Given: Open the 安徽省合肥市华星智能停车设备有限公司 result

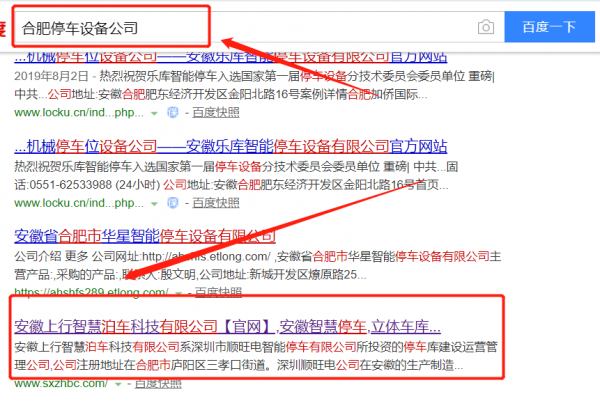Looking at the screenshot, I should (x=145, y=236).
